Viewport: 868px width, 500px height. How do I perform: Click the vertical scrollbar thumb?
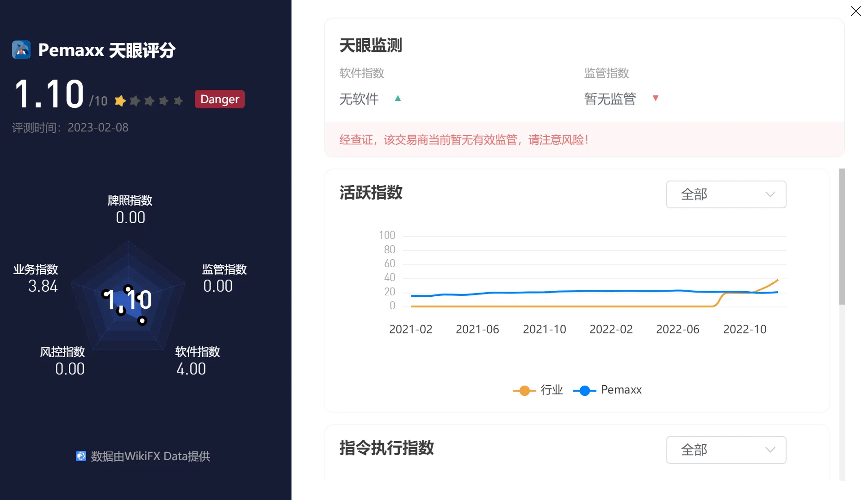[x=842, y=236]
